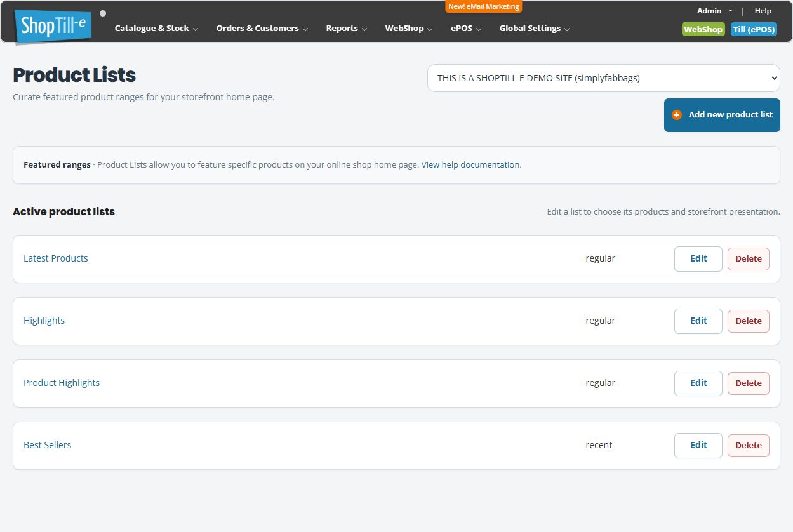Click the Featured ranges label

point(57,164)
